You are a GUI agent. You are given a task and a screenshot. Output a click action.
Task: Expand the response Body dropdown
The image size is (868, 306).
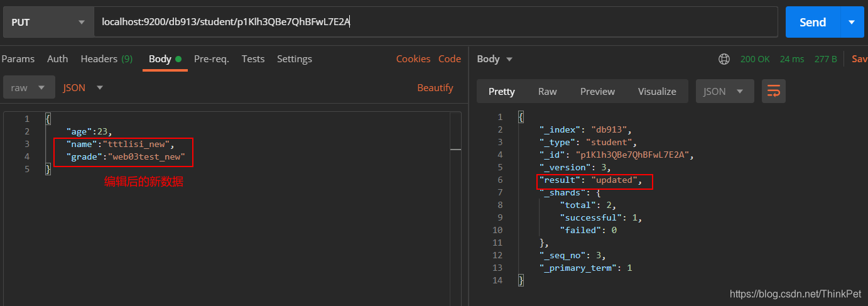(x=495, y=59)
